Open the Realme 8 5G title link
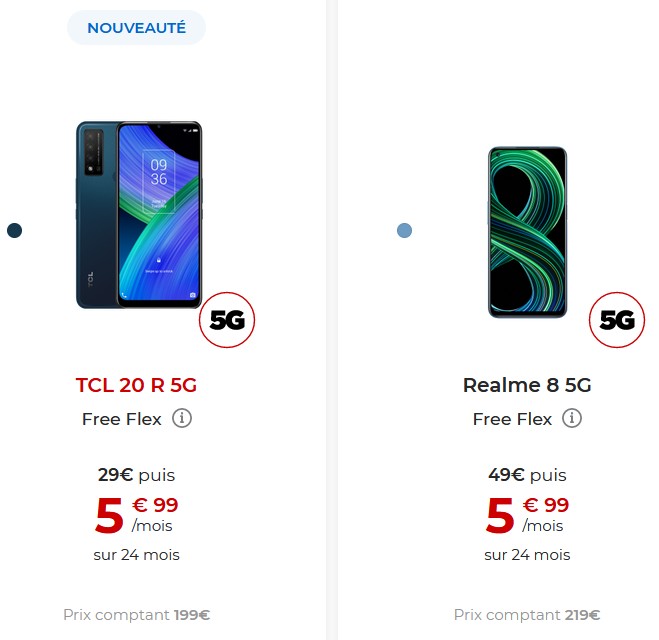Screen dimensions: 659x640 click(527, 385)
